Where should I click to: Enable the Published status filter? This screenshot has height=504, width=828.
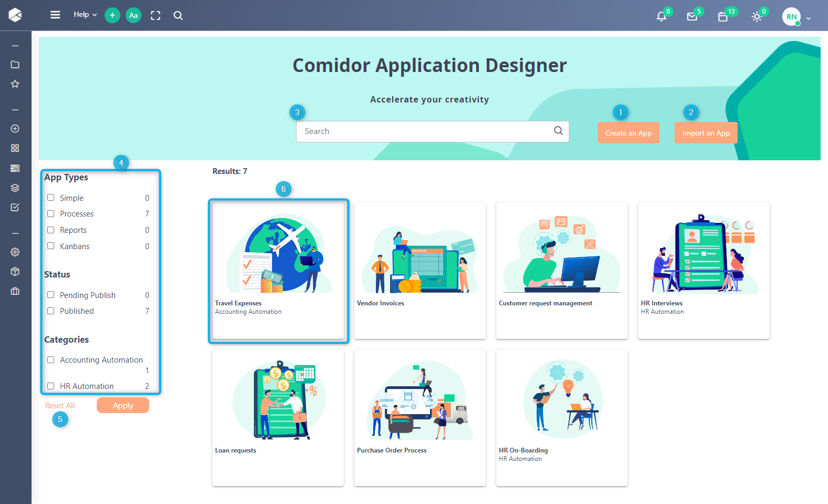pyautogui.click(x=51, y=311)
